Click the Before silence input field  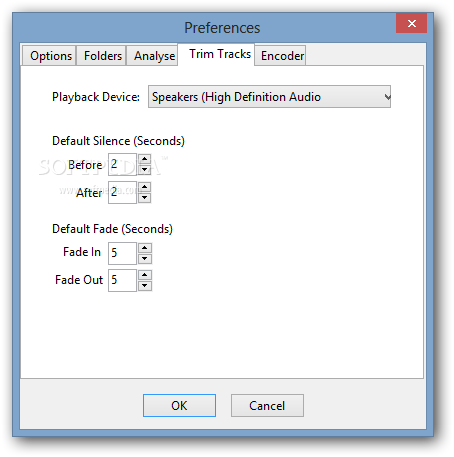122,164
